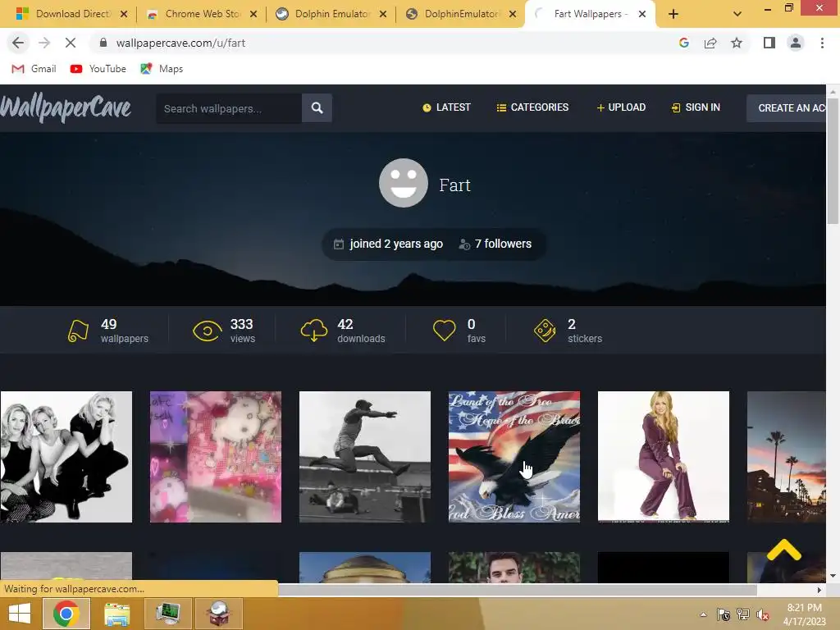Click the yellow scroll-to-top arrow
The width and height of the screenshot is (840, 630).
pyautogui.click(x=783, y=550)
